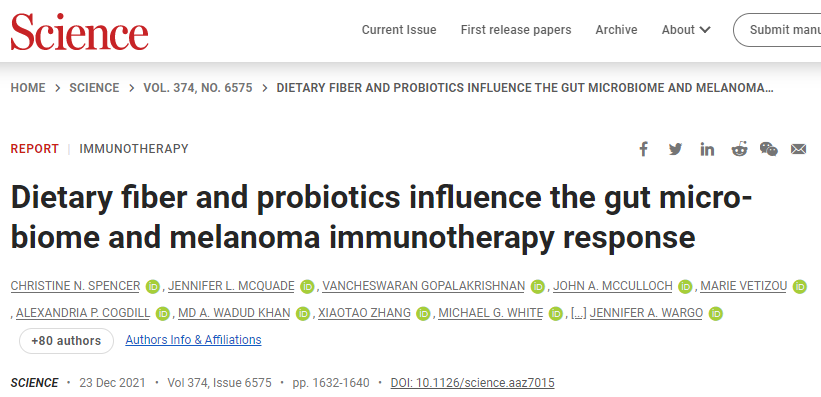Click the Submit manuscript button
This screenshot has height=397, width=821.
pos(777,30)
